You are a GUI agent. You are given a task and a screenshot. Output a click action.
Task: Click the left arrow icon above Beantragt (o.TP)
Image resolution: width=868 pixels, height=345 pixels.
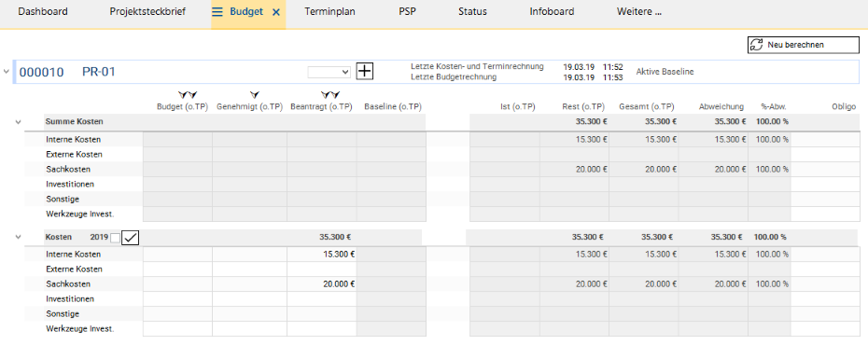click(325, 96)
